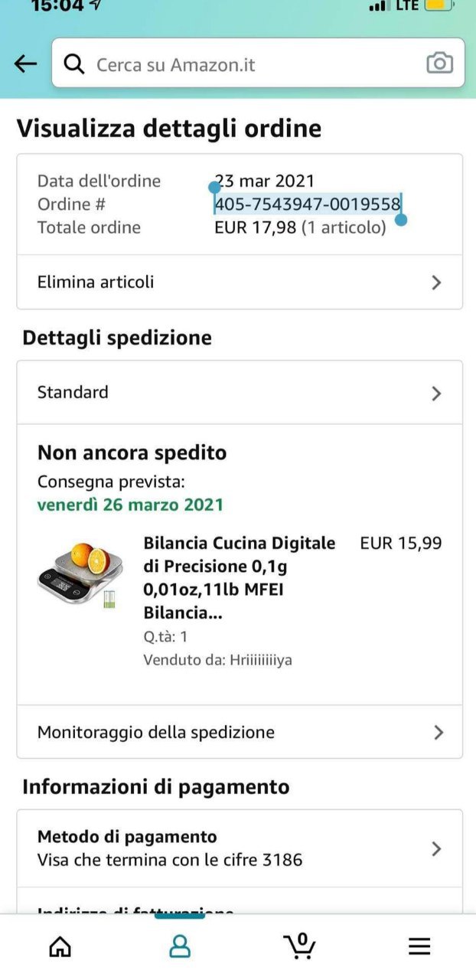
Task: Tap the back arrow icon
Action: (26, 64)
